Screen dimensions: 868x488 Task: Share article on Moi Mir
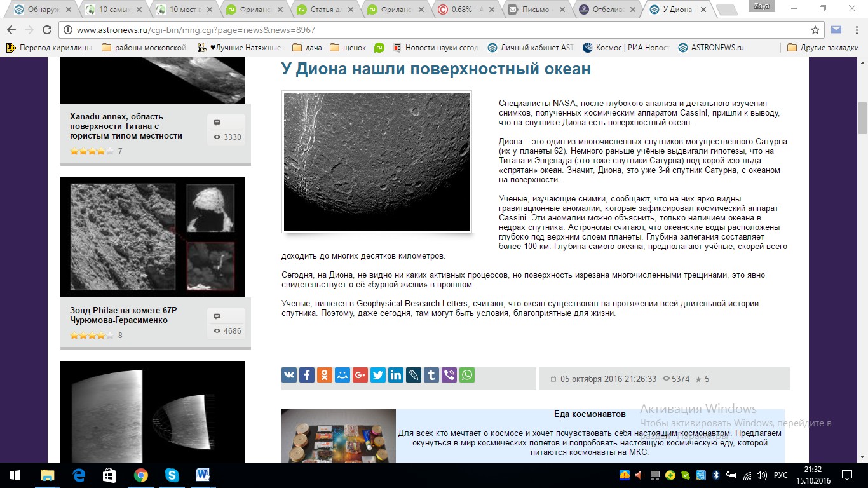[342, 375]
